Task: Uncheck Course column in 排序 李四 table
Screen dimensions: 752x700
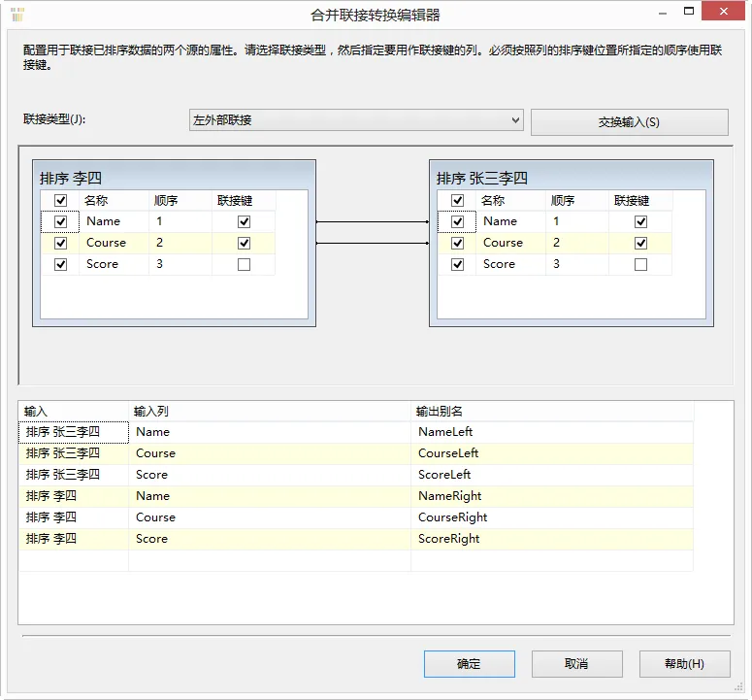Action: tap(60, 243)
